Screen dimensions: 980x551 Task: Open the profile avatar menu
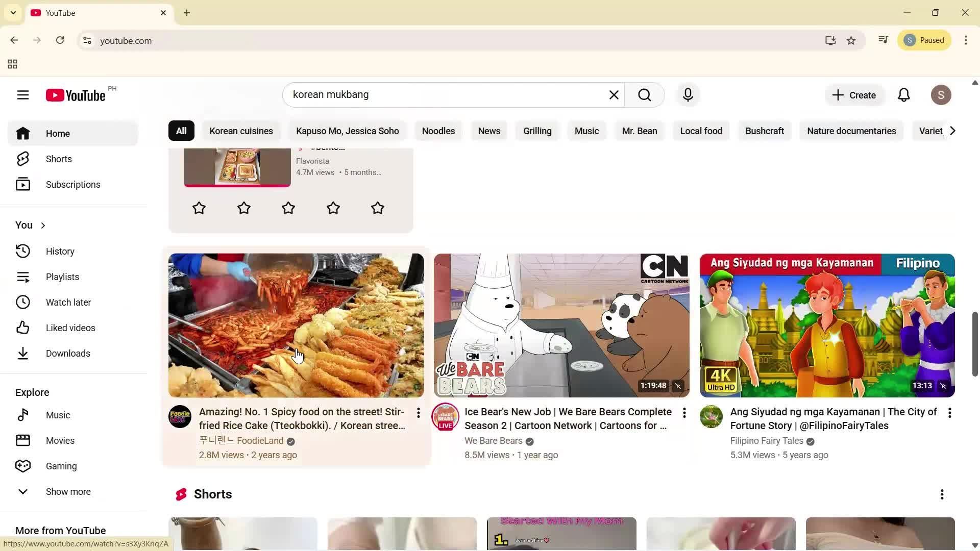(941, 95)
